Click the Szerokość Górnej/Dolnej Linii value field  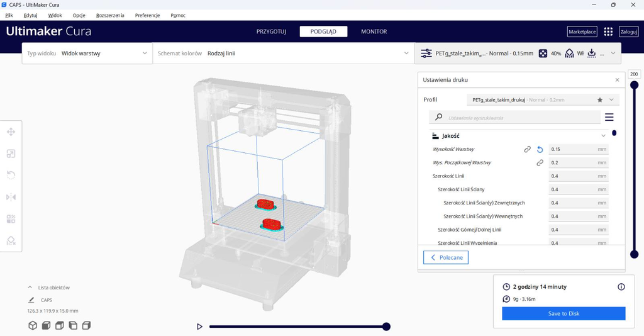pos(579,230)
